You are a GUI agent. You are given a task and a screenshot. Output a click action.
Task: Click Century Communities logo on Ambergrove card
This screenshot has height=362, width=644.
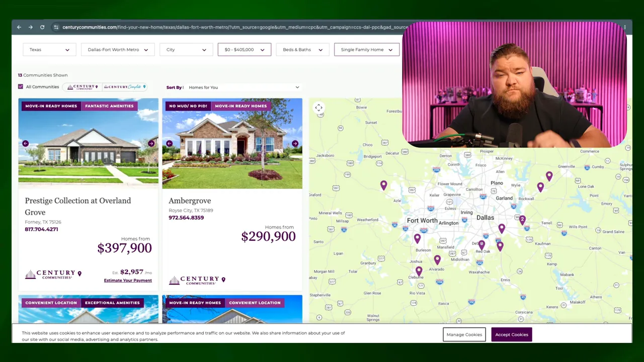point(197,280)
